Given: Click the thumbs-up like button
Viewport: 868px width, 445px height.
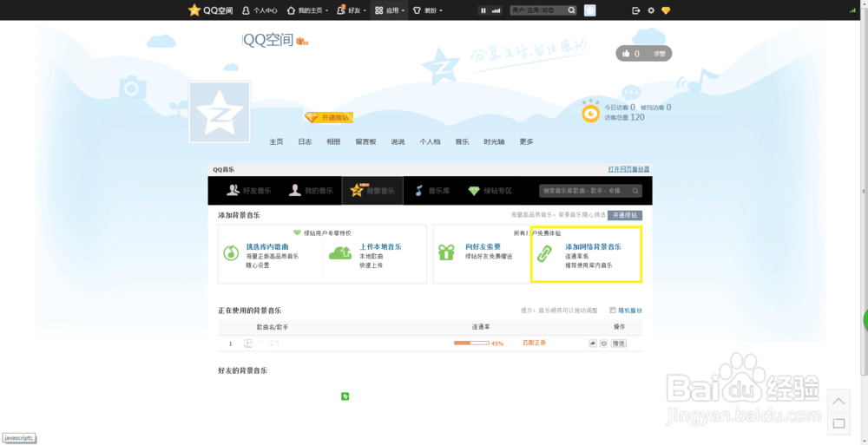Looking at the screenshot, I should click(x=626, y=54).
